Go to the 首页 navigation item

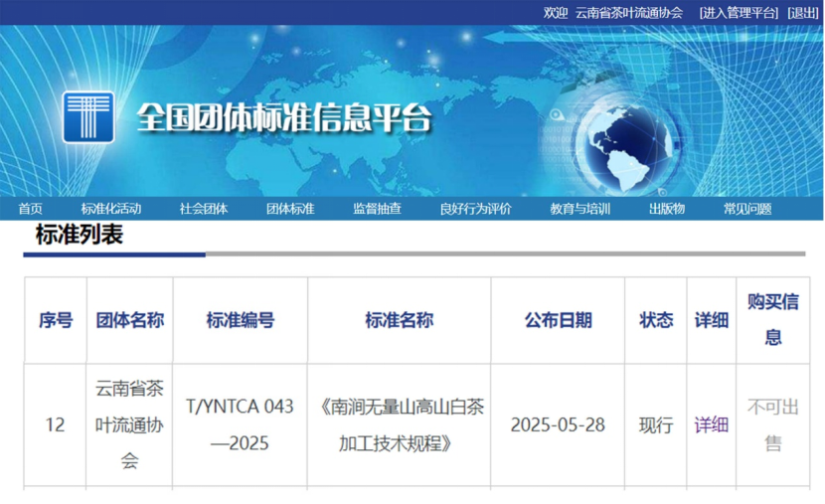pos(31,209)
